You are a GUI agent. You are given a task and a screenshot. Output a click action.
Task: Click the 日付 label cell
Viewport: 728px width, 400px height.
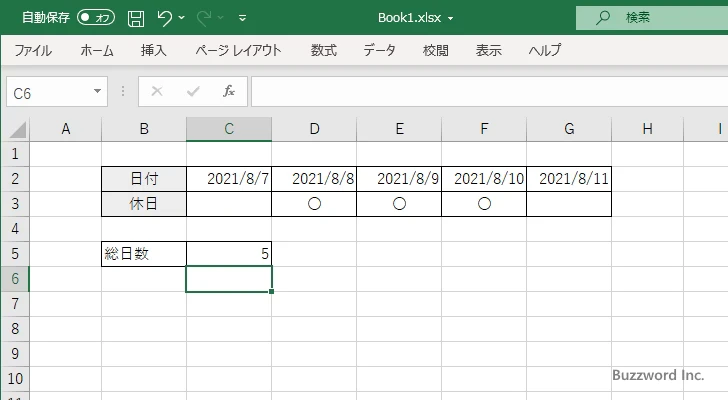pyautogui.click(x=144, y=179)
